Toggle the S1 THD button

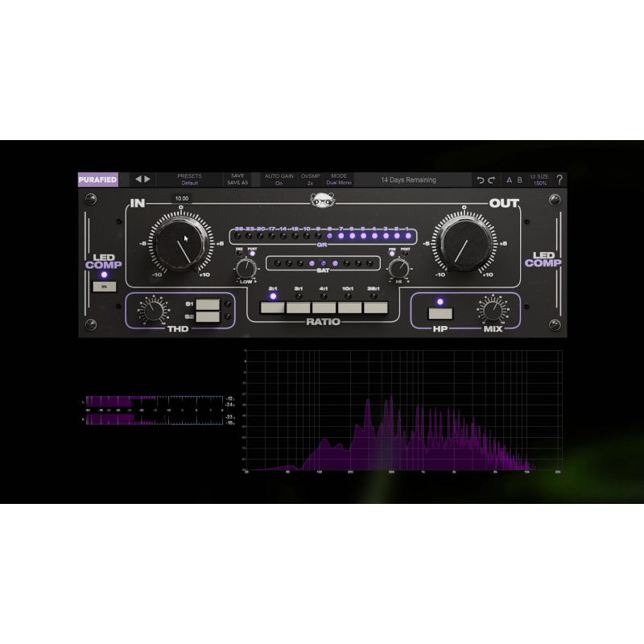[208, 304]
